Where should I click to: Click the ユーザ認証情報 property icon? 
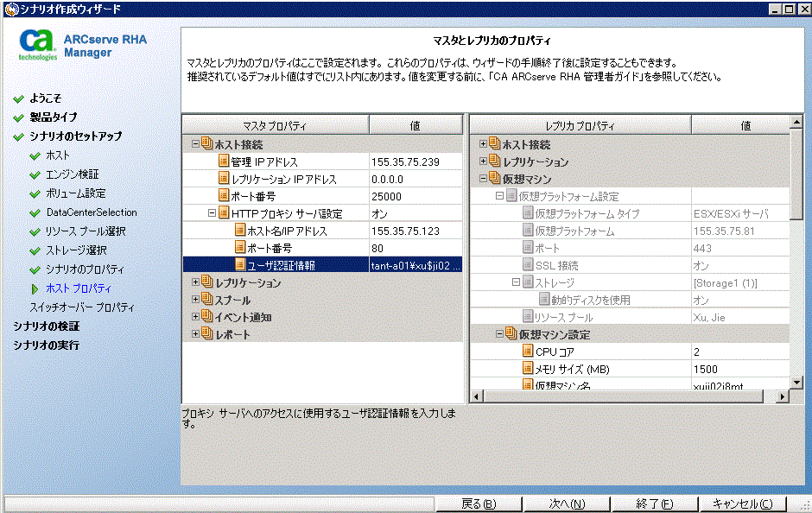click(x=240, y=264)
